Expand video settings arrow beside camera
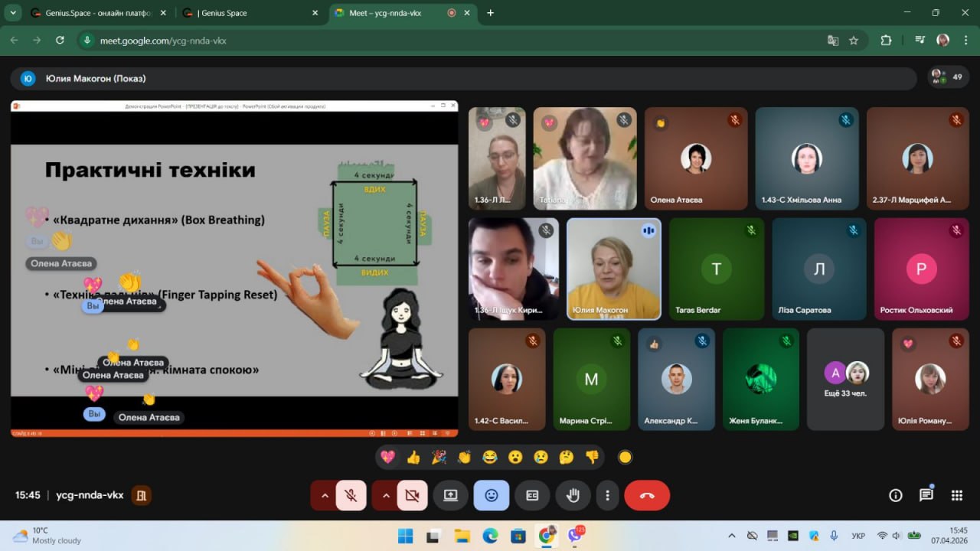This screenshot has width=980, height=551. coord(386,496)
